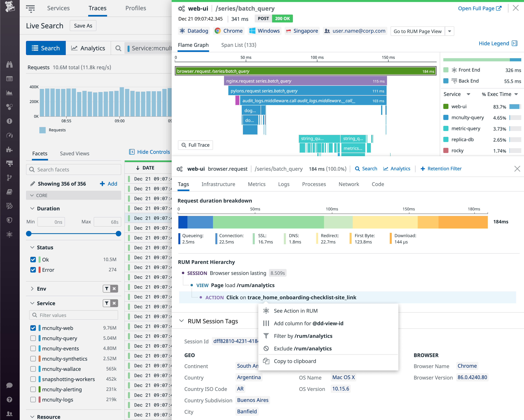Viewport: 524px width, 420px height.
Task: Uncheck the Error status filter
Action: (x=33, y=270)
